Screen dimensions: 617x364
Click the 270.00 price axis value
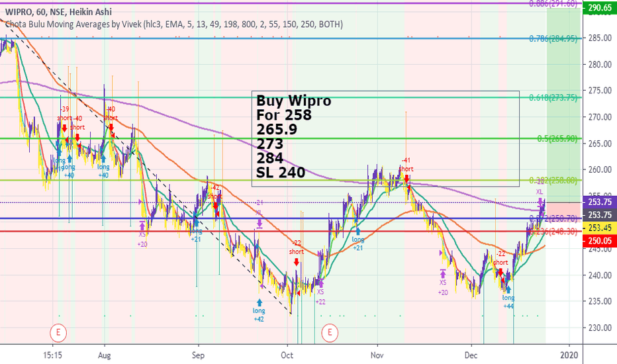[600, 117]
